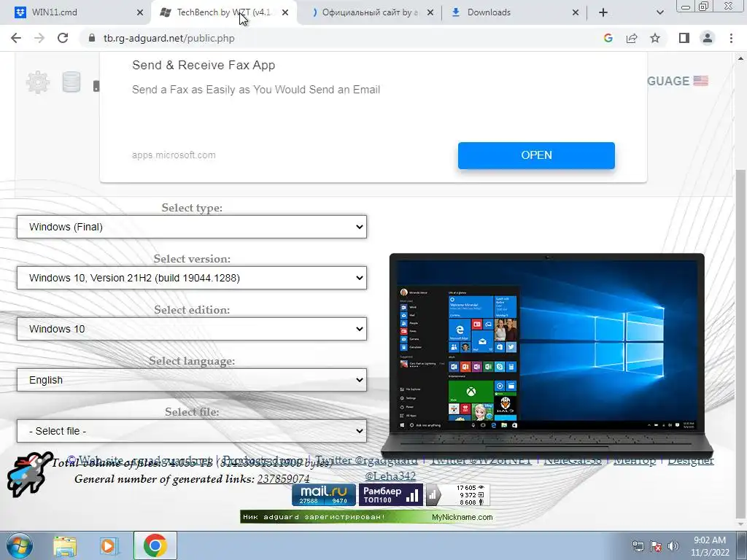Open the Select type dropdown

click(192, 227)
